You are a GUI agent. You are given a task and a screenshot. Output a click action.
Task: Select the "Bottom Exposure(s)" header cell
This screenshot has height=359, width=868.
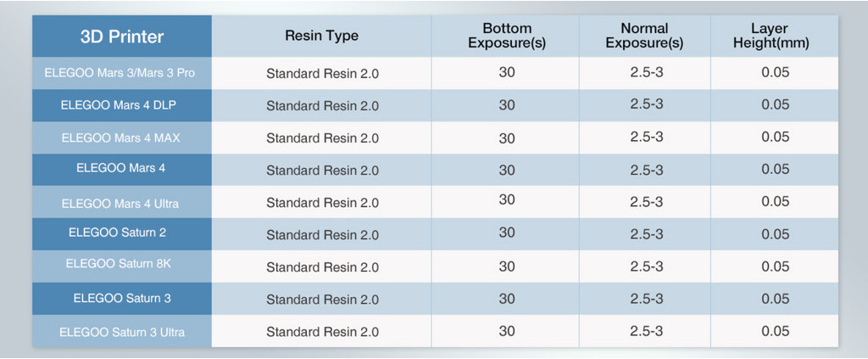[506, 36]
